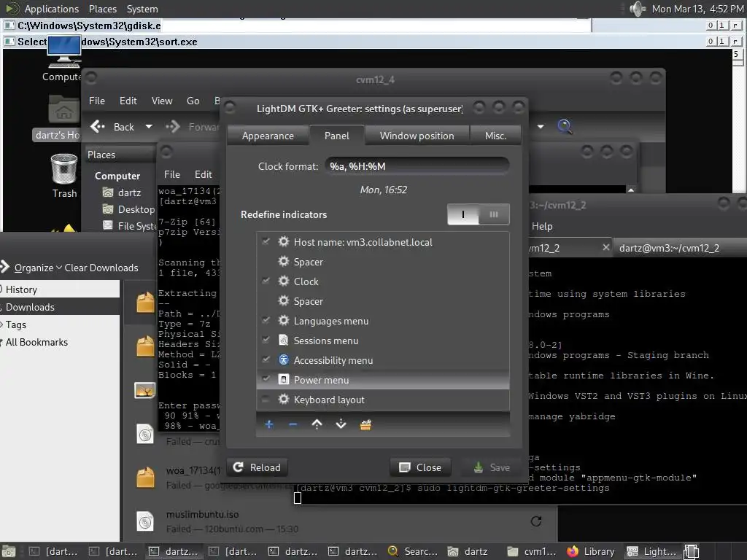
Task: Toggle the Host name indicator checkbox
Action: tap(266, 241)
